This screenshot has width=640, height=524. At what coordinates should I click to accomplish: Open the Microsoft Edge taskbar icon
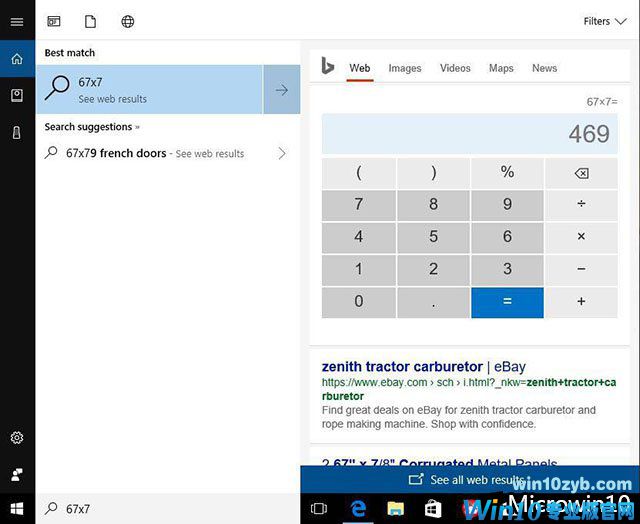click(x=358, y=508)
